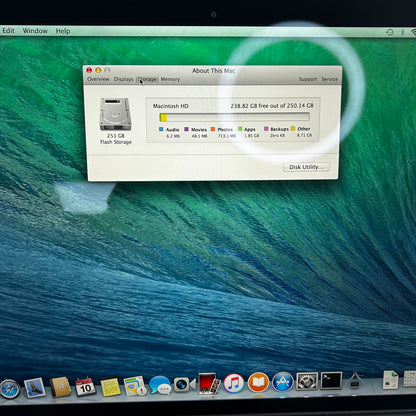Open the App Store icon

[283, 382]
